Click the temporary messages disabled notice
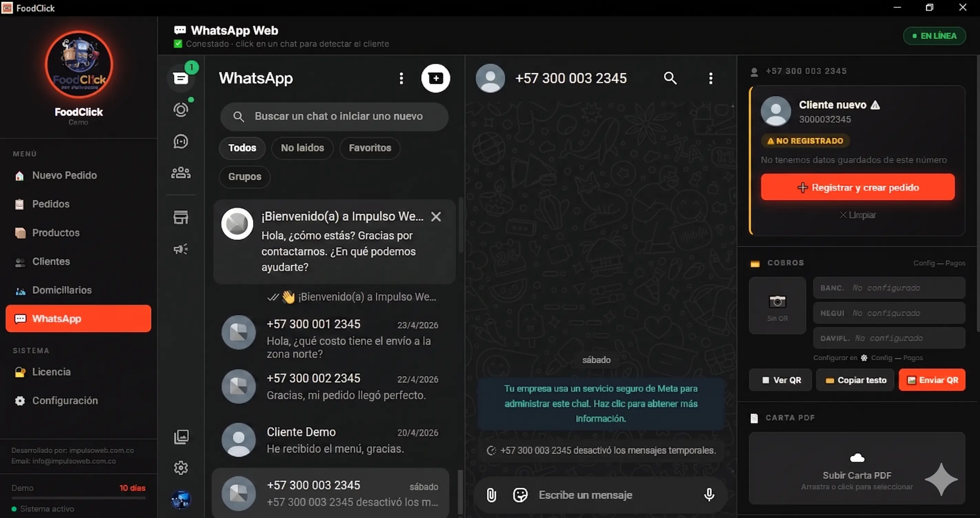This screenshot has width=980, height=518. pos(601,450)
